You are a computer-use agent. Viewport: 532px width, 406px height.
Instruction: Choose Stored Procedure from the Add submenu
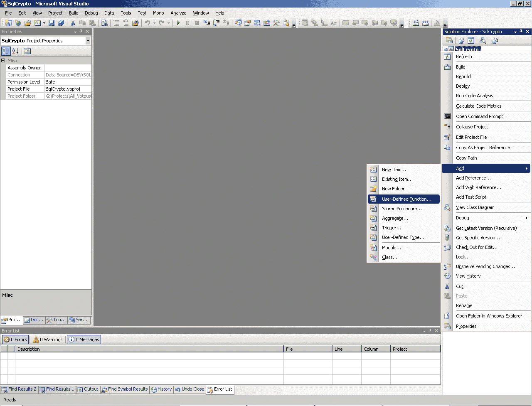tap(404, 209)
